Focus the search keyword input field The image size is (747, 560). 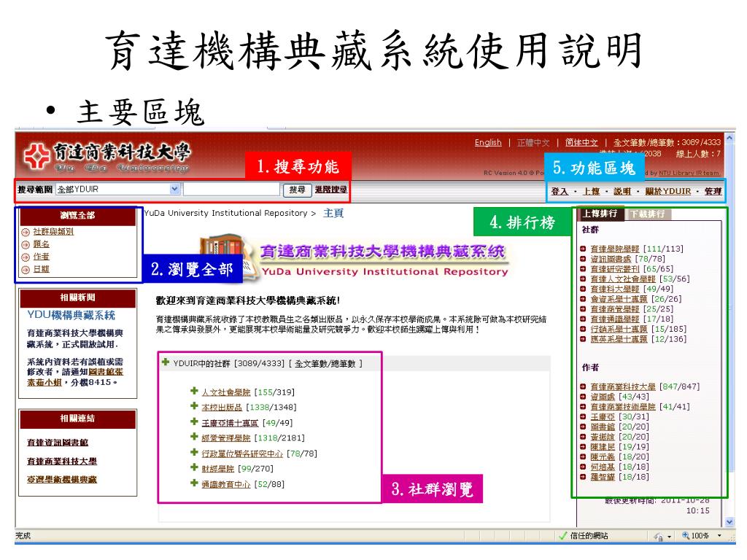[231, 189]
